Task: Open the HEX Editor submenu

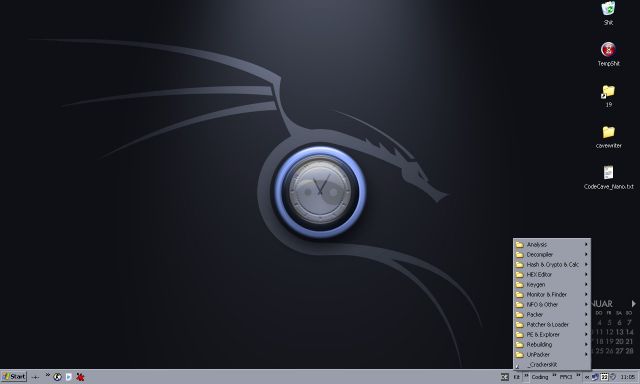Action: tap(552, 275)
